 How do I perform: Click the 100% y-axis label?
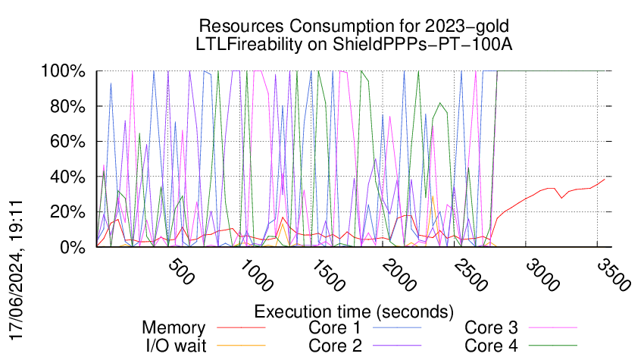coord(63,70)
